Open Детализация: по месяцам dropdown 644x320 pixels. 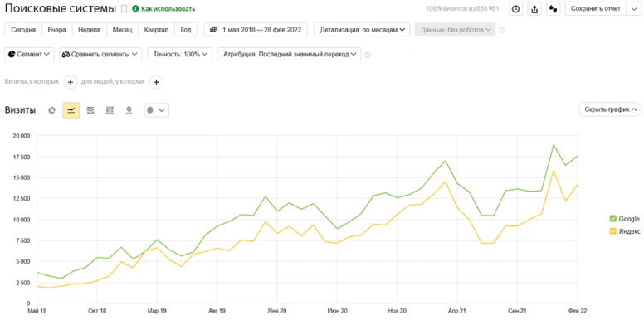[362, 30]
